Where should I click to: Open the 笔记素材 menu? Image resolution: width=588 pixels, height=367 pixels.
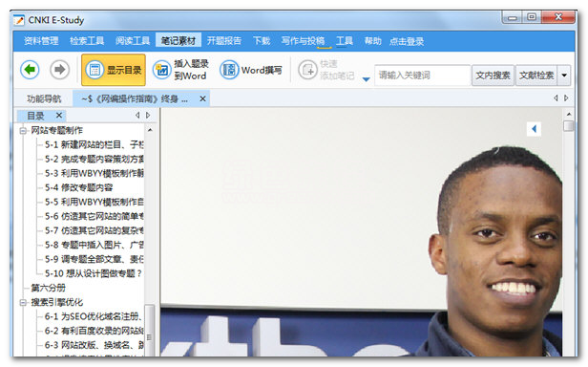[x=178, y=40]
